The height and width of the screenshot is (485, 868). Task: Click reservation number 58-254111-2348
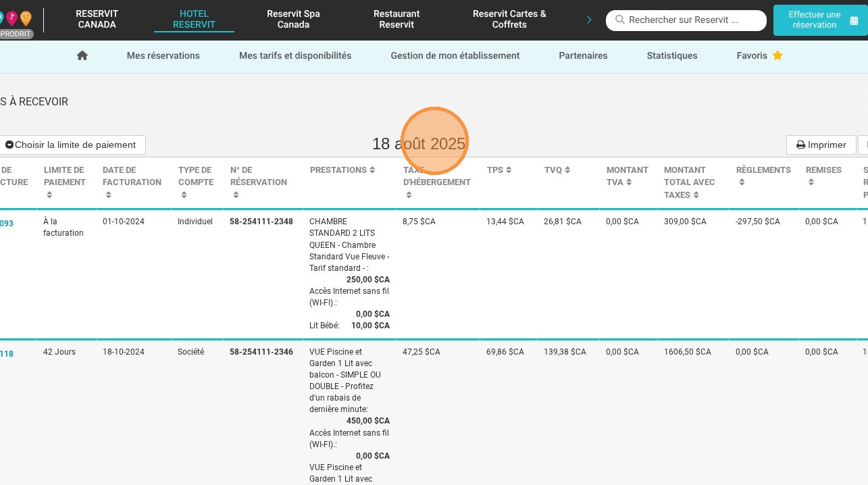click(x=261, y=222)
